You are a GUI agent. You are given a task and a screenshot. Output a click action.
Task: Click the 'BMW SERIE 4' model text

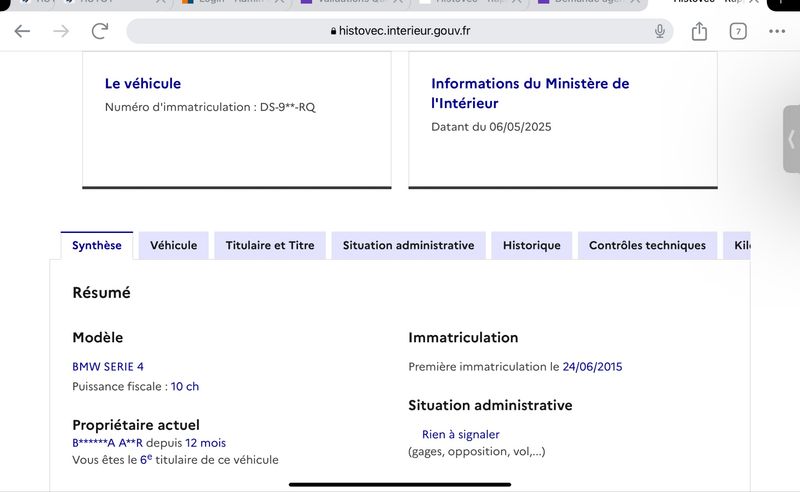[108, 367]
